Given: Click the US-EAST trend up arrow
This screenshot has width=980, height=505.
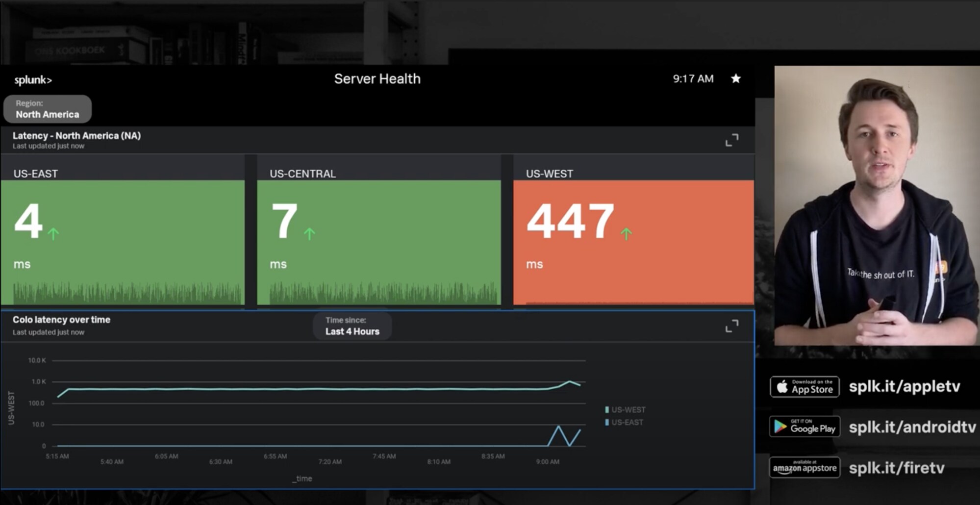Looking at the screenshot, I should [53, 233].
